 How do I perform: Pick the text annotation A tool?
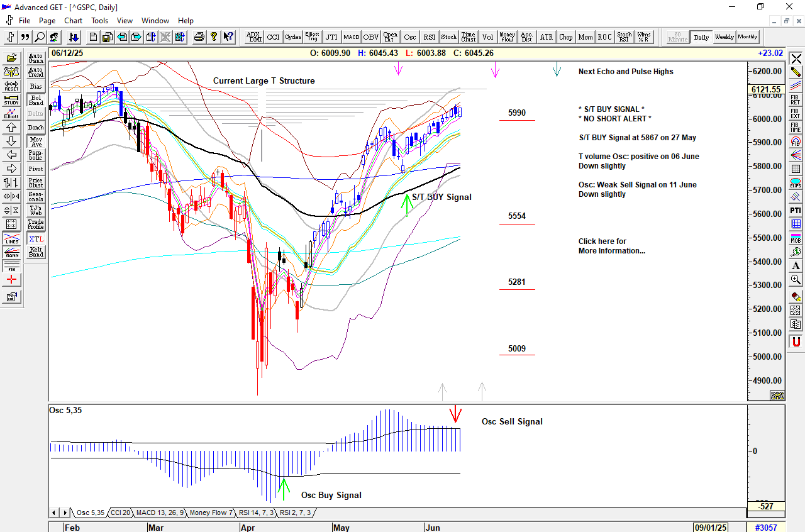[796, 265]
